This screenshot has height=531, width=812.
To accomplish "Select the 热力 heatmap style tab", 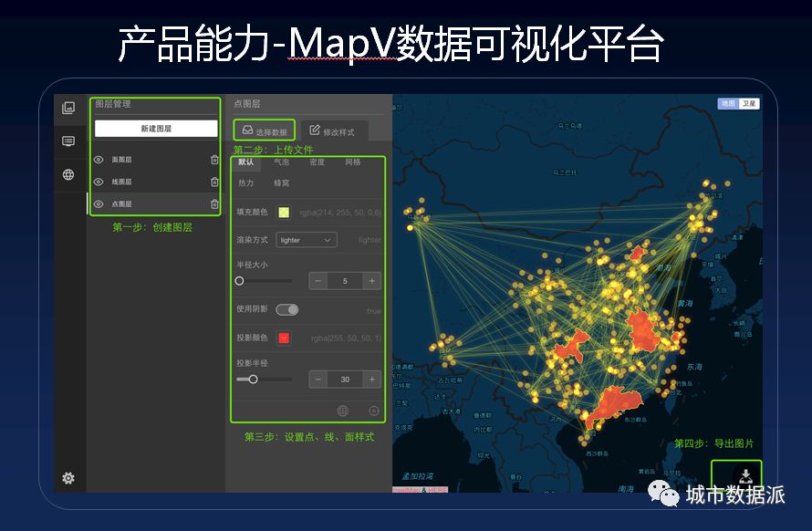I will click(246, 182).
